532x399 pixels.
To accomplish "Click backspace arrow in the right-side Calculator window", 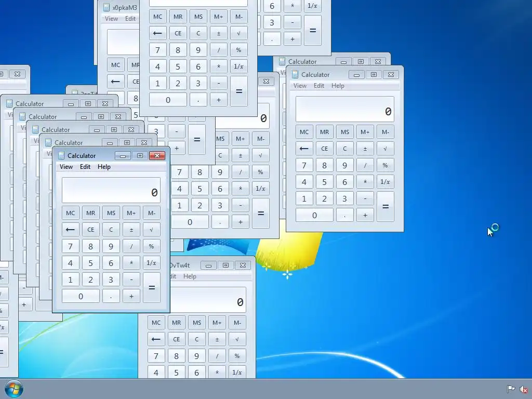I will pos(304,149).
